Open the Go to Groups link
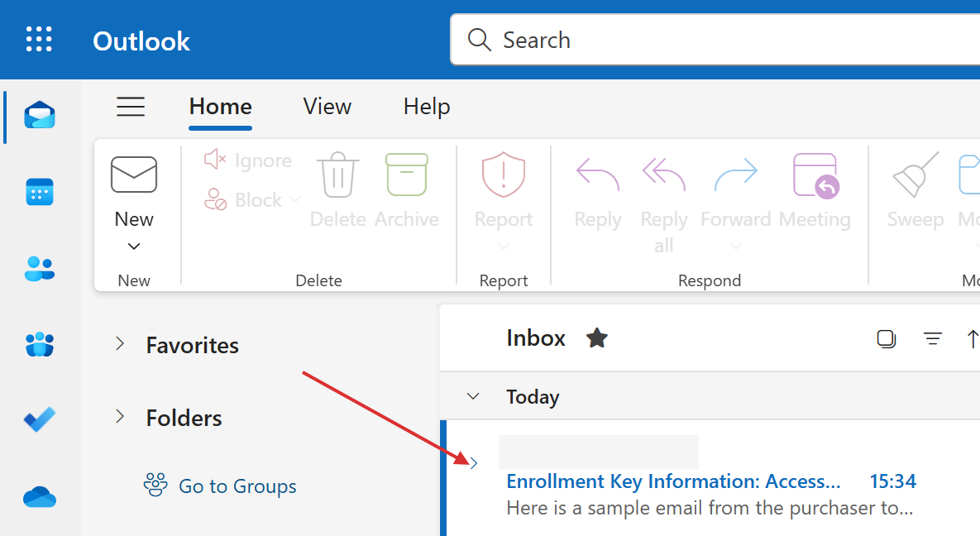The height and width of the screenshot is (536, 980). click(220, 486)
